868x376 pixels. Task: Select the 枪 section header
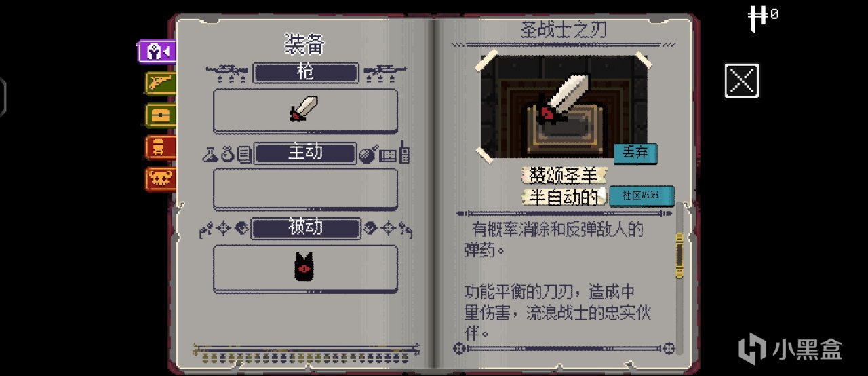[305, 73]
